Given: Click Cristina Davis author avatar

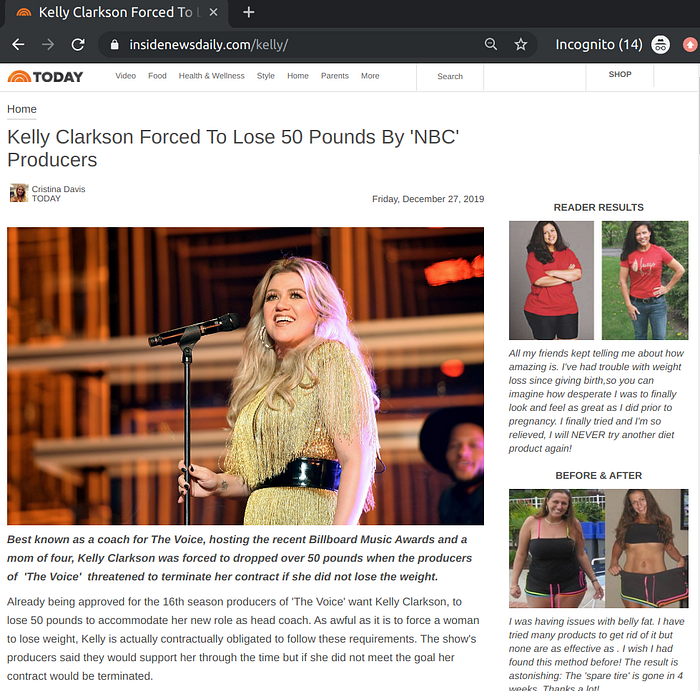Looking at the screenshot, I should point(19,193).
